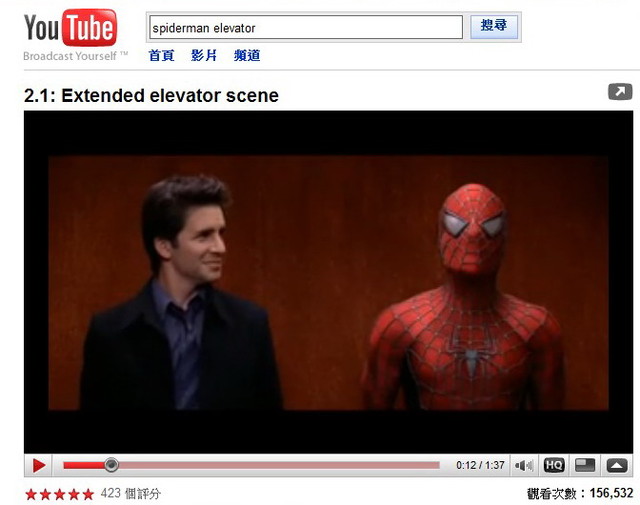The width and height of the screenshot is (640, 505).
Task: Open the 頻道 channels link
Action: click(x=247, y=56)
